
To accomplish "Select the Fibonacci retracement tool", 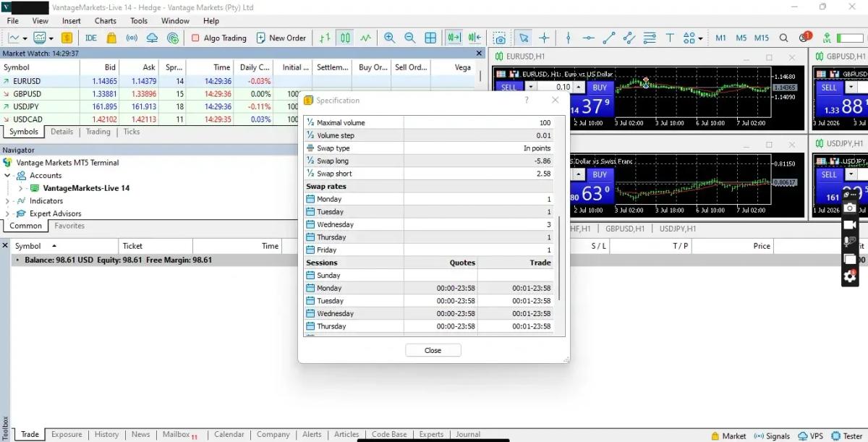I will coord(650,38).
